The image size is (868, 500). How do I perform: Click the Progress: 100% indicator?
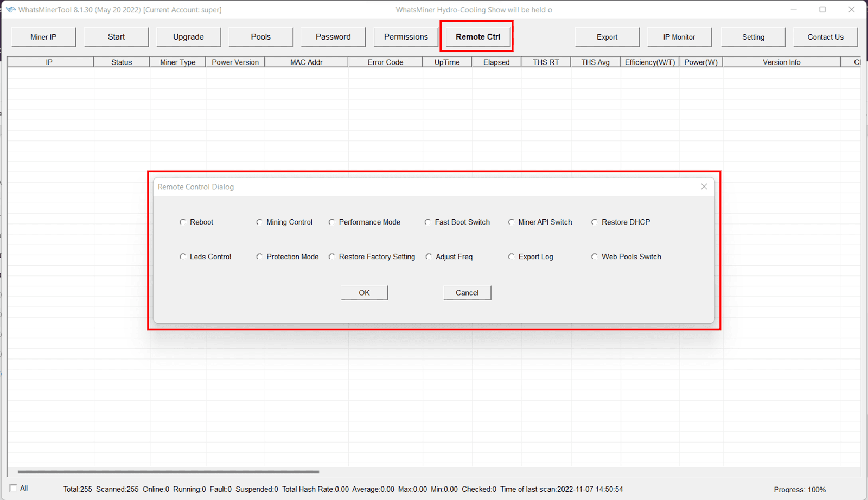click(800, 489)
